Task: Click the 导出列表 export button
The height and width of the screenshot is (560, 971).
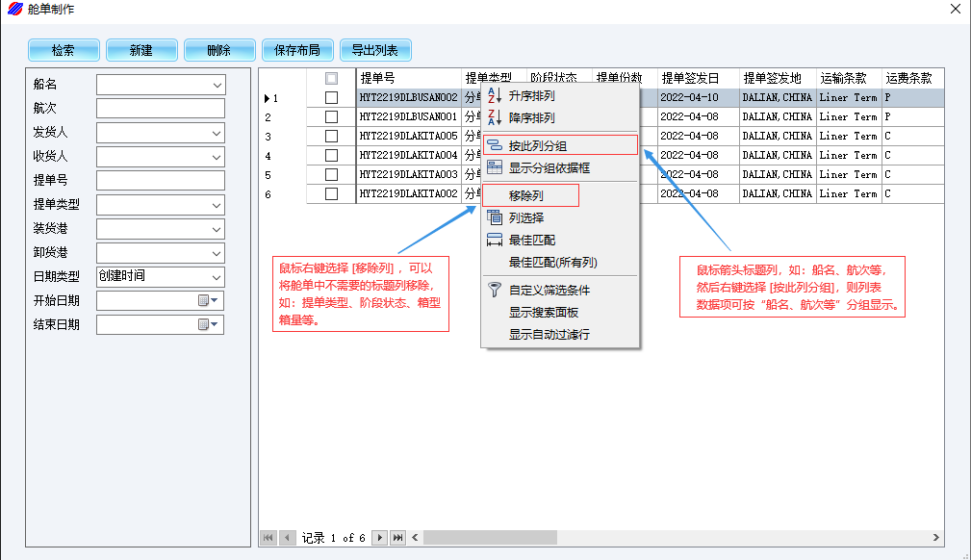Action: tap(375, 50)
